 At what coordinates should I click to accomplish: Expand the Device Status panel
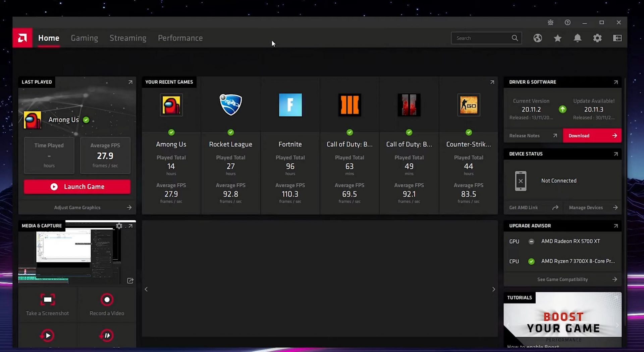(616, 154)
